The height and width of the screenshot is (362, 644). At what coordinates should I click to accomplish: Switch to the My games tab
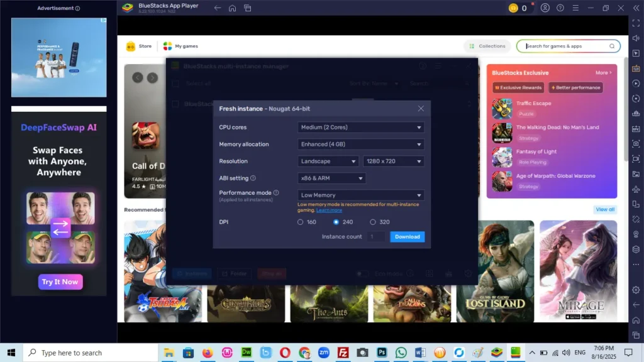[180, 46]
